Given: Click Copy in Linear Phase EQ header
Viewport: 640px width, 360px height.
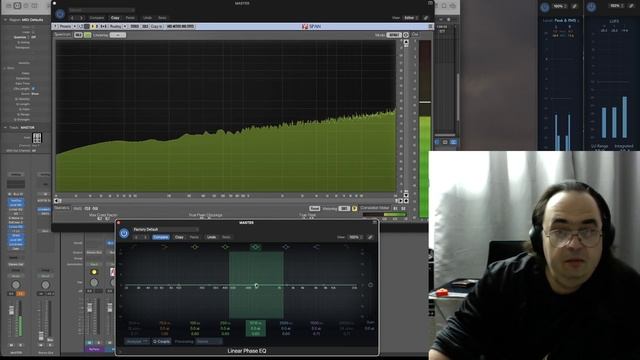Looking at the screenshot, I should point(179,237).
